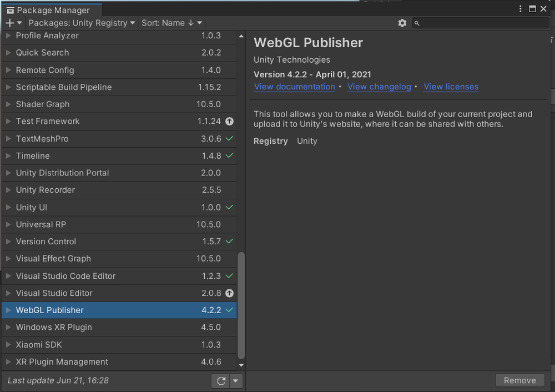Viewport: 555px width, 392px height.
Task: Switch to the Package Manager tab
Action: pyautogui.click(x=52, y=9)
